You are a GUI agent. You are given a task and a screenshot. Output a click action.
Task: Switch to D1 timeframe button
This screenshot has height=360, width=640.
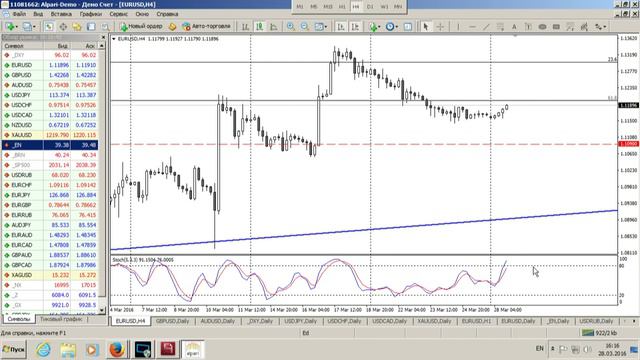[x=370, y=7]
